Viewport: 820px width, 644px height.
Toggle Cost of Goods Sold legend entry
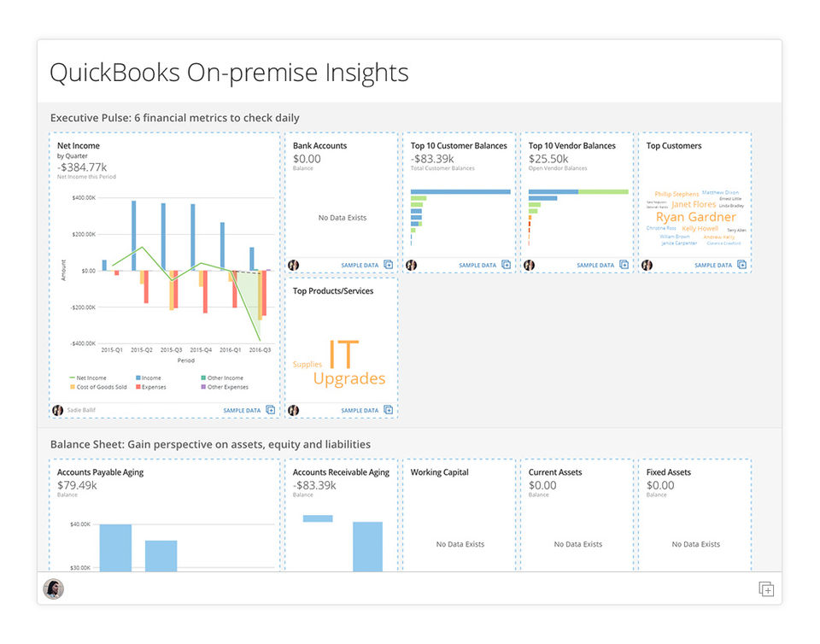click(98, 387)
